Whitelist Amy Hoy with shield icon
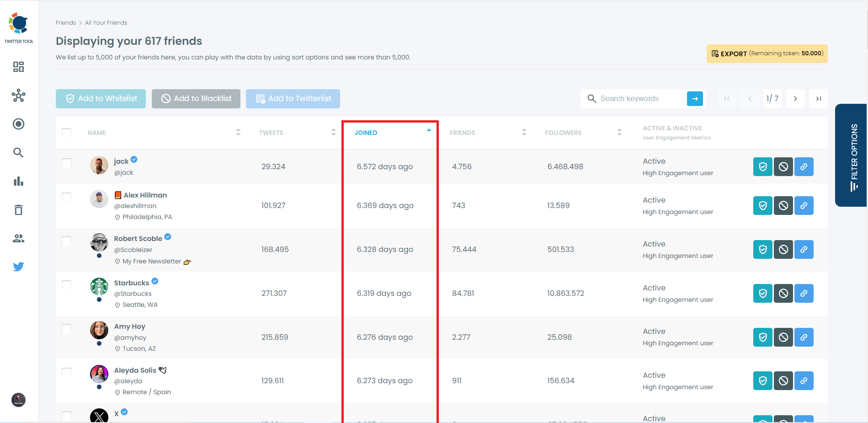 tap(762, 337)
